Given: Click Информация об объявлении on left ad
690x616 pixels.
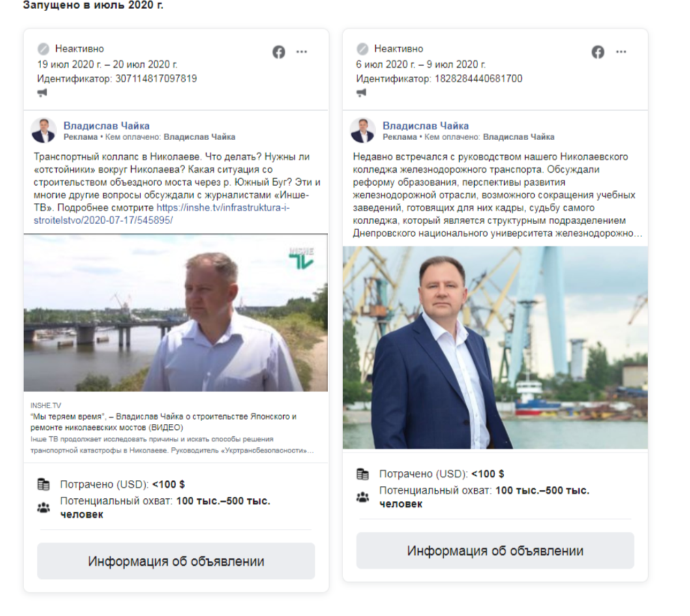Looking at the screenshot, I should coord(176,561).
